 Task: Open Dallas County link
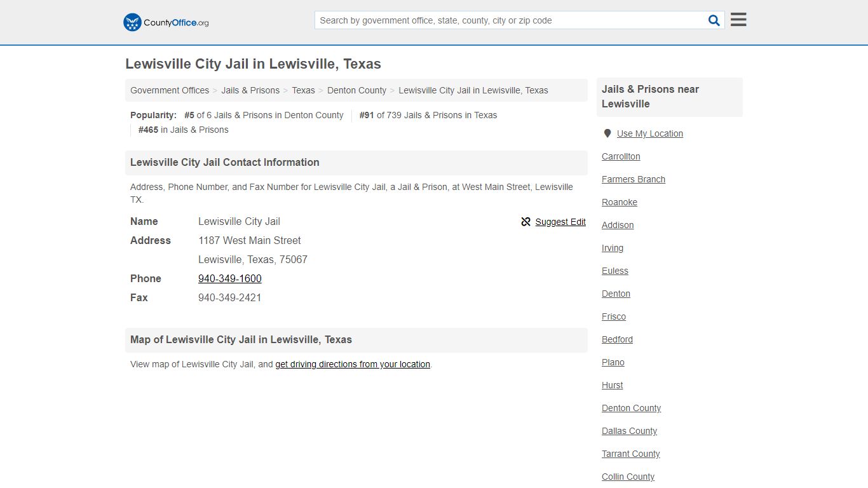(629, 431)
